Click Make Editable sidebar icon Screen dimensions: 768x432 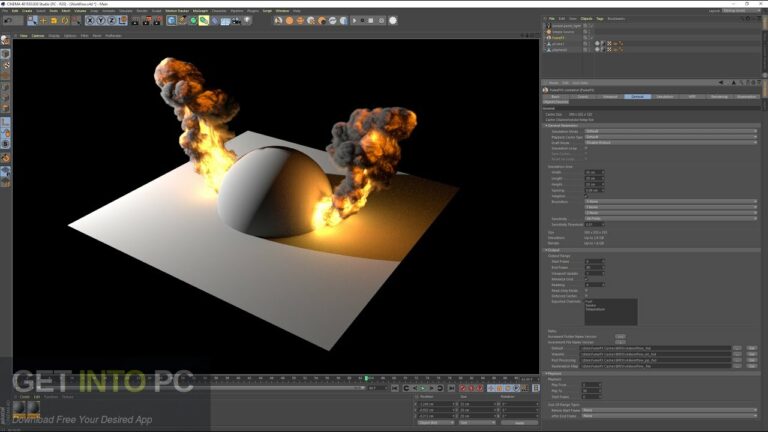click(x=5, y=40)
